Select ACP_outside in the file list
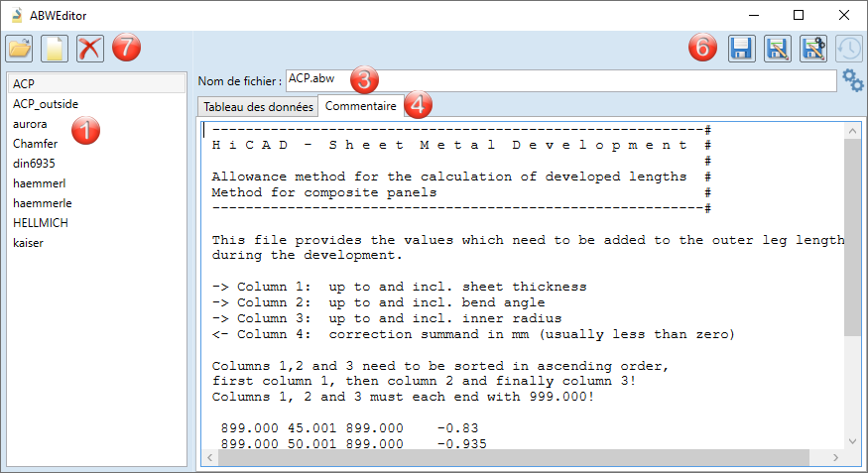 click(97, 104)
